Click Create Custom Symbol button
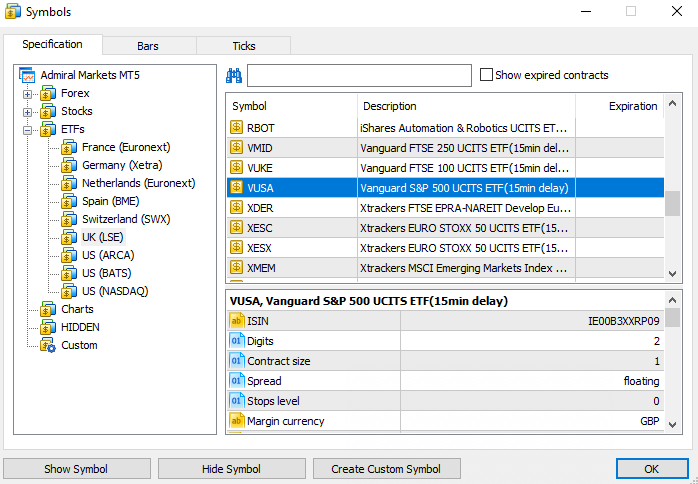The height and width of the screenshot is (484, 698). click(x=386, y=469)
